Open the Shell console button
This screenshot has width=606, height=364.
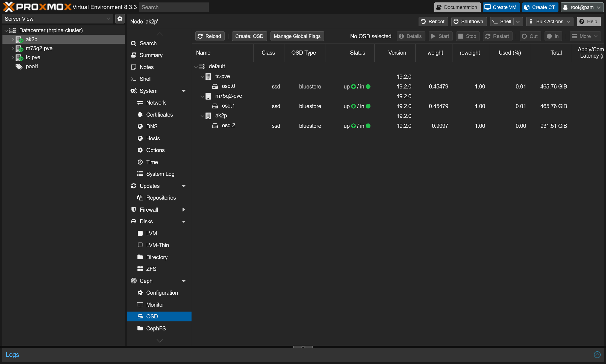[502, 21]
